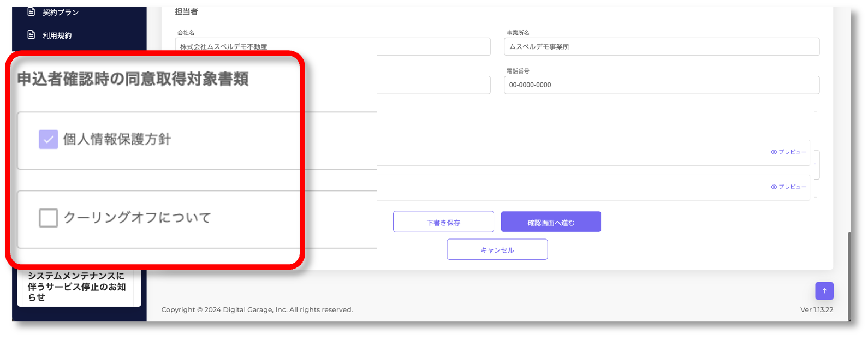The height and width of the screenshot is (340, 868).
Task: Click the eye icon in the second プレビュー row
Action: tap(774, 187)
